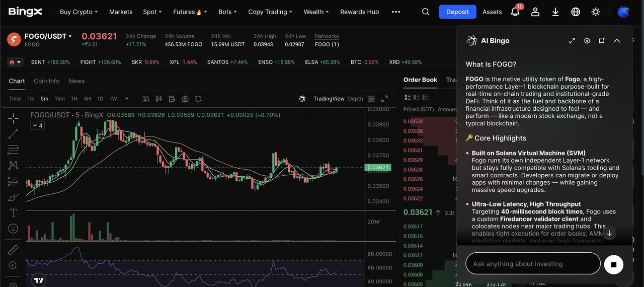Open the chart indicators icon
Screen dimensions: 644x287
click(x=146, y=99)
